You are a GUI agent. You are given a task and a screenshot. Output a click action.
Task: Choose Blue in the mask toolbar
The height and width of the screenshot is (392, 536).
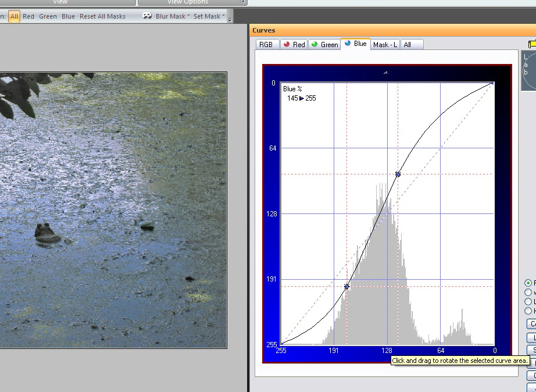pyautogui.click(x=68, y=16)
